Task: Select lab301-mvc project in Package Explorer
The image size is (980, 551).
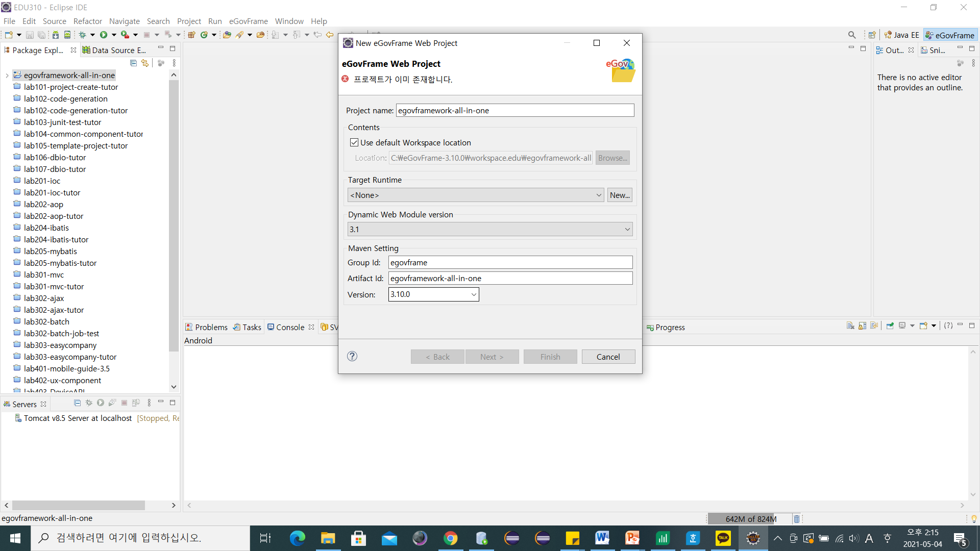Action: pyautogui.click(x=44, y=274)
